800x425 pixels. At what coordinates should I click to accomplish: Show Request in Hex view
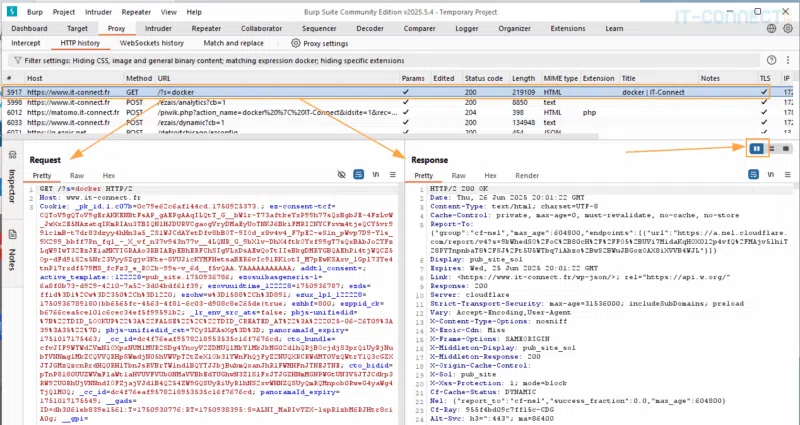(x=109, y=176)
